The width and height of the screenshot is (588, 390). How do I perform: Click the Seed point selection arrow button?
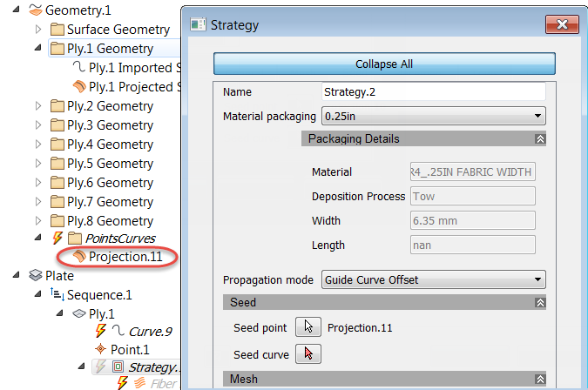[308, 328]
